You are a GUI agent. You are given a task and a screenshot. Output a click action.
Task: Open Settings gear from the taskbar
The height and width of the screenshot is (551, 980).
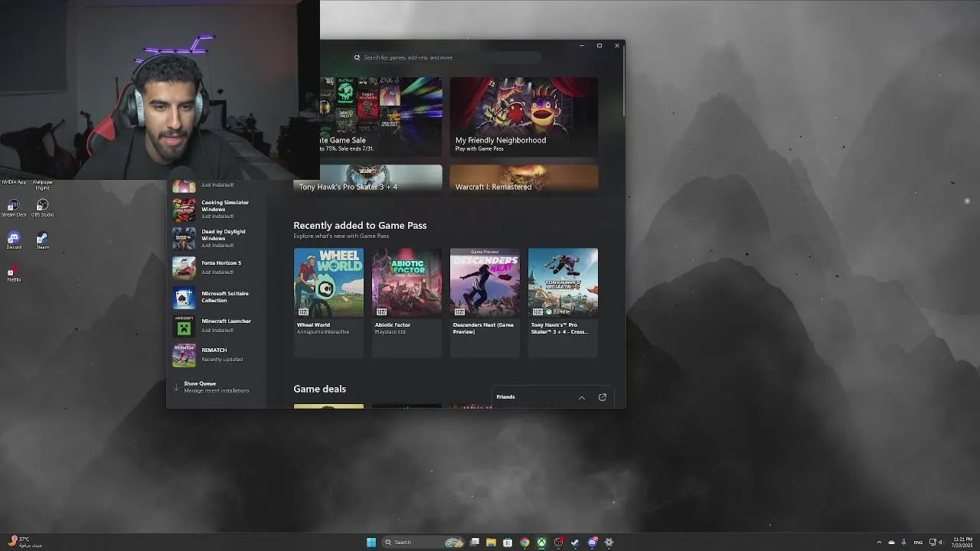(x=609, y=542)
